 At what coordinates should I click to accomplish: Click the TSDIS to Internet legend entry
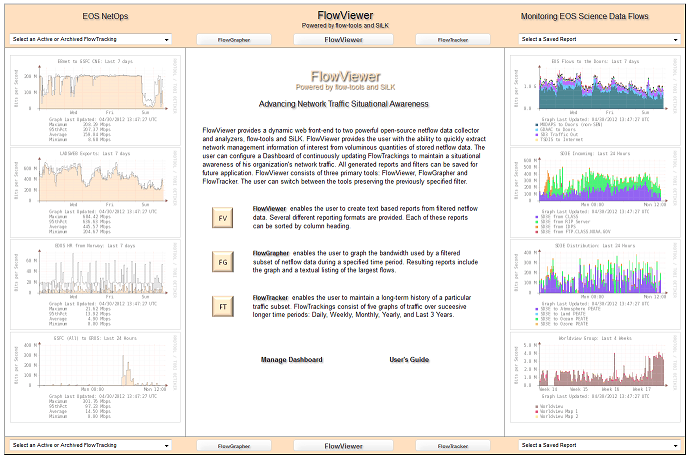[x=559, y=139]
